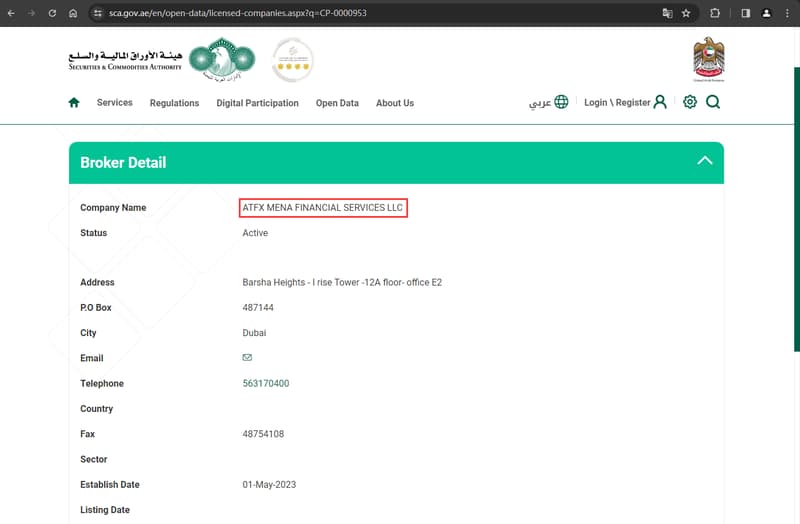Switch language via the globe icon
The height and width of the screenshot is (524, 800).
pos(561,102)
